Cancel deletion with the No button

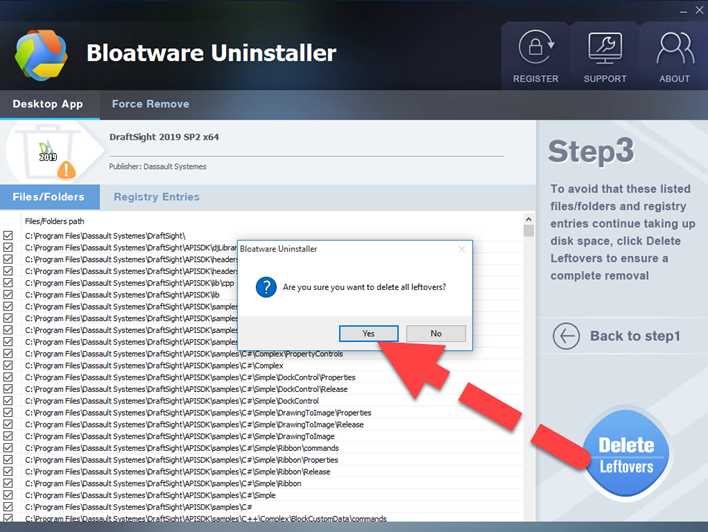436,333
